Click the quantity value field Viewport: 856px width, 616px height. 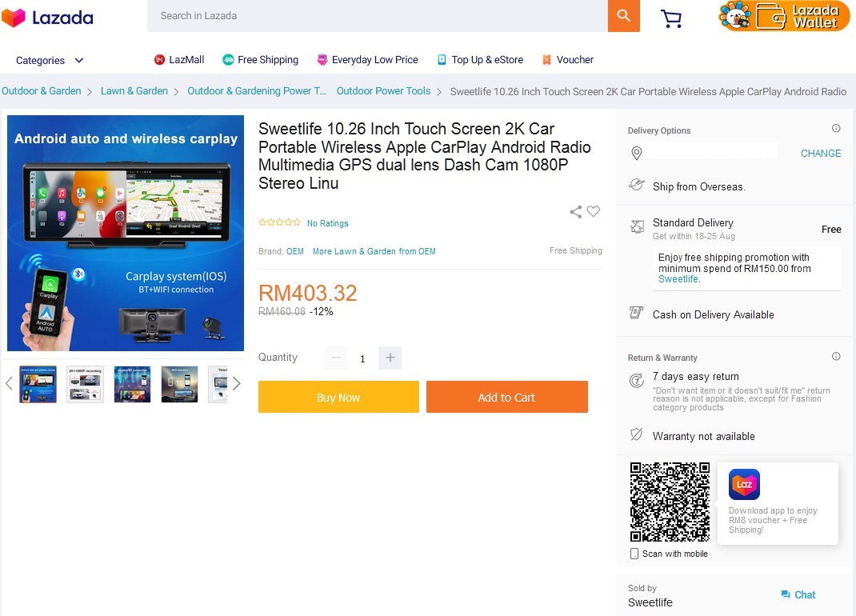click(x=362, y=358)
